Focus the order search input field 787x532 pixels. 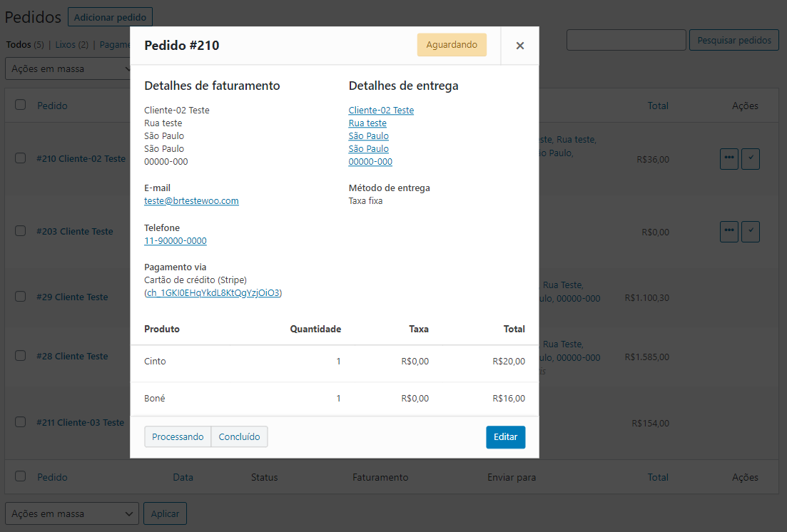pos(626,40)
